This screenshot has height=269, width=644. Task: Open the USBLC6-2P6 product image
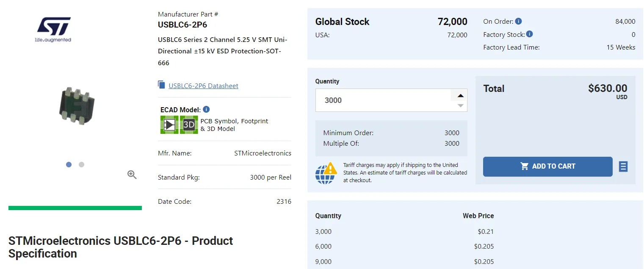(x=76, y=105)
